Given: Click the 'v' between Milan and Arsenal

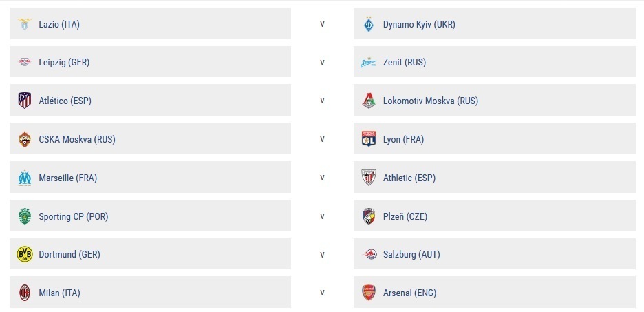Looking at the screenshot, I should (323, 293).
